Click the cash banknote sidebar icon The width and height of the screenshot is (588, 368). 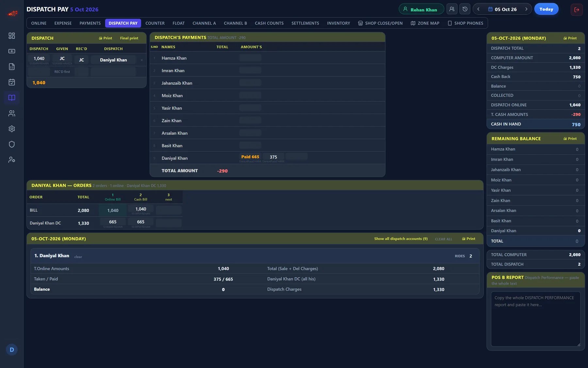pyautogui.click(x=12, y=51)
